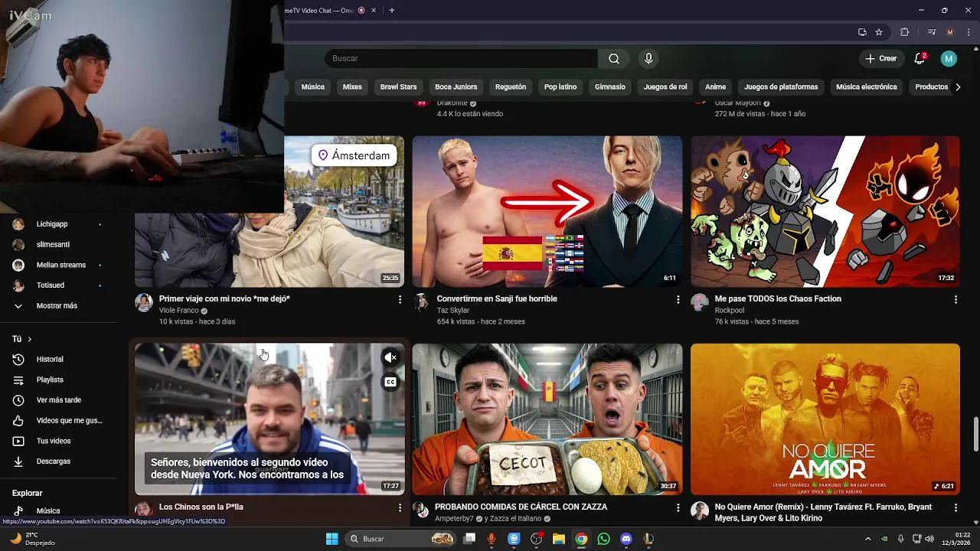Viewport: 980px width, 551px height.
Task: Open Chrome extensions puzzle icon
Action: (x=904, y=32)
